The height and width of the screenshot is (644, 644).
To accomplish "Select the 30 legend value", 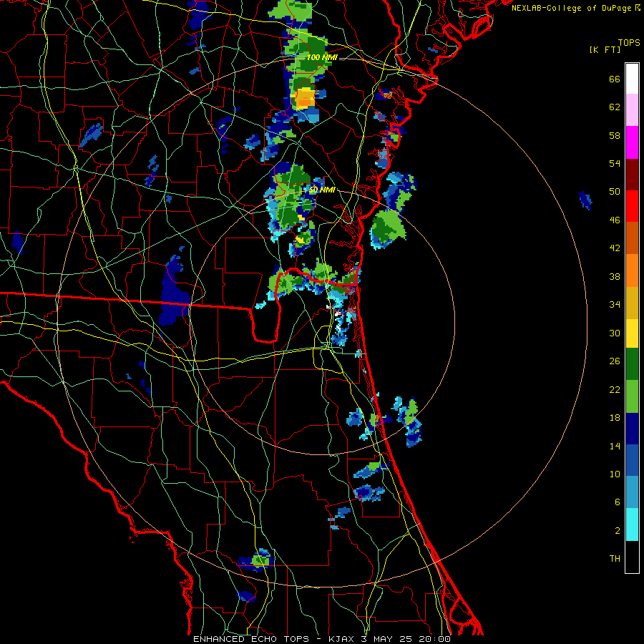I will (x=615, y=333).
